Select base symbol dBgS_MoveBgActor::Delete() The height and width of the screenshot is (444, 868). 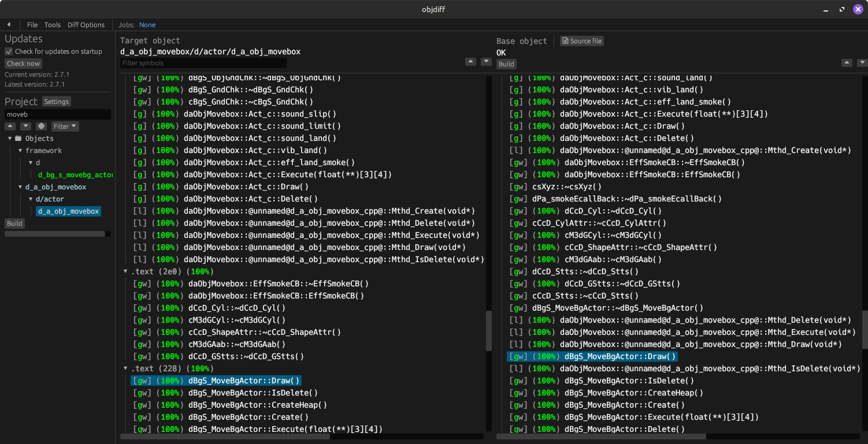597,429
